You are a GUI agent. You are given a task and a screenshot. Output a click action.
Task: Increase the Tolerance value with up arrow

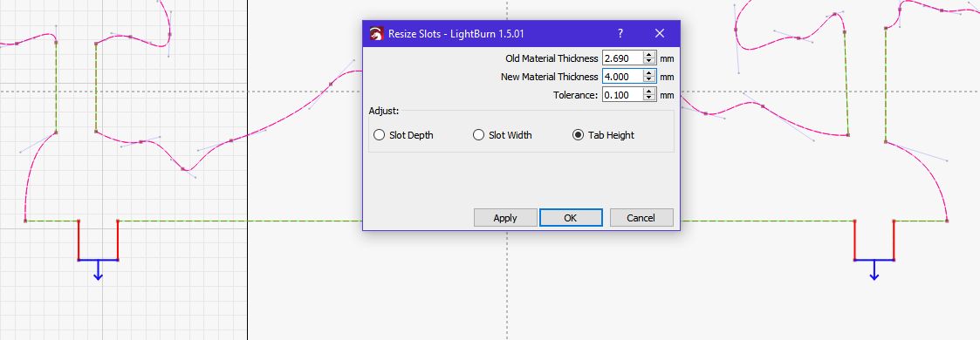(649, 92)
